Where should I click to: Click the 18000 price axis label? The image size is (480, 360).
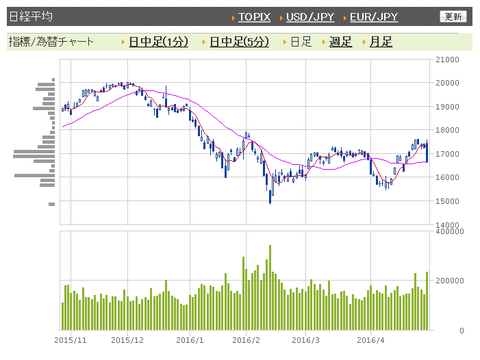pyautogui.click(x=447, y=130)
